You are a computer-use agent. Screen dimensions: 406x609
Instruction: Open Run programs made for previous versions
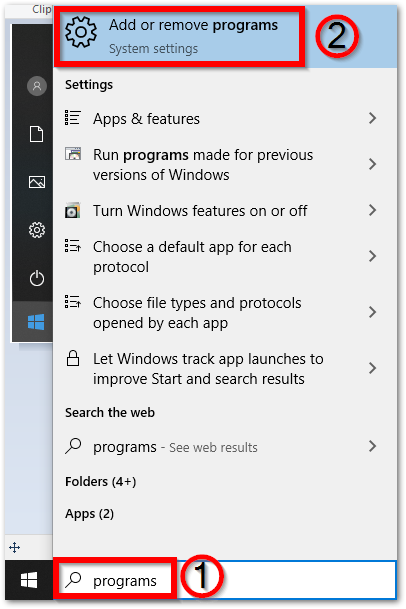click(225, 165)
